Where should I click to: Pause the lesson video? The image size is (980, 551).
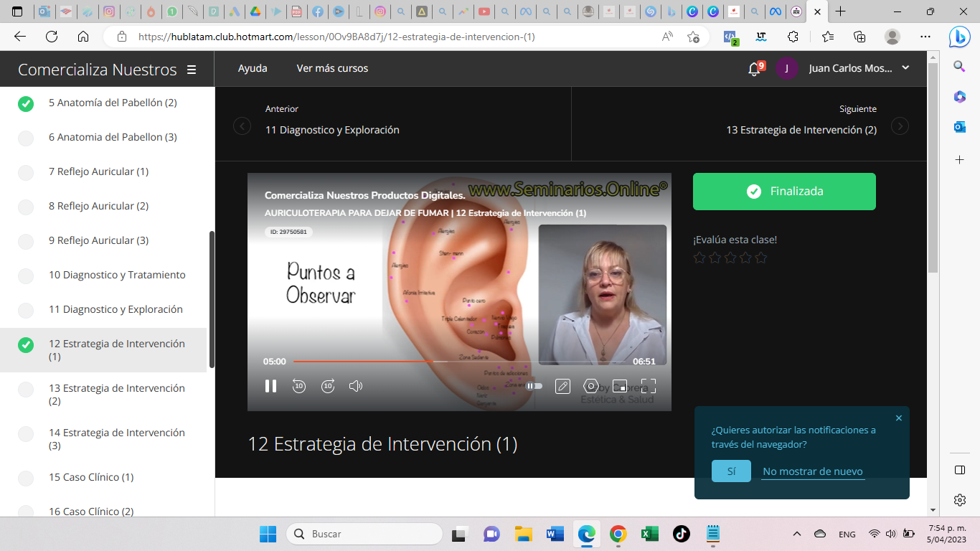click(x=270, y=386)
